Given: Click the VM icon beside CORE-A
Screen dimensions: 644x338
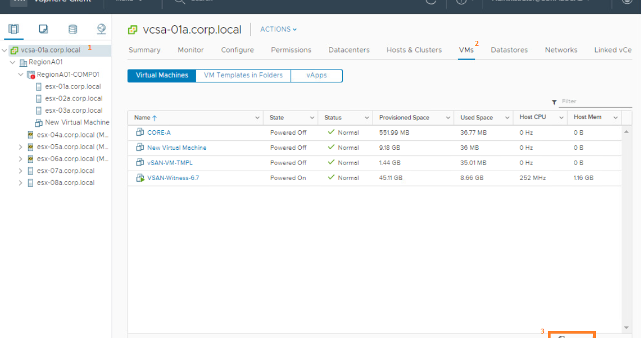Looking at the screenshot, I should 141,132.
